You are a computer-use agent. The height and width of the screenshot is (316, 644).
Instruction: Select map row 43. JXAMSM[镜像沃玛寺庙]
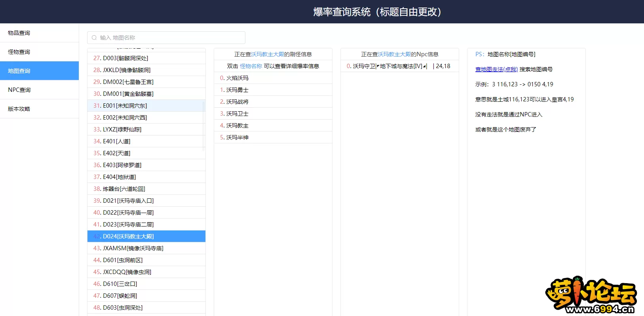click(x=146, y=248)
